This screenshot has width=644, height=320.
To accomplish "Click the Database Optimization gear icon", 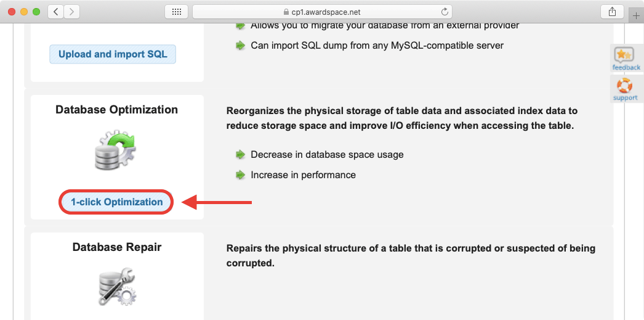I will tap(116, 150).
